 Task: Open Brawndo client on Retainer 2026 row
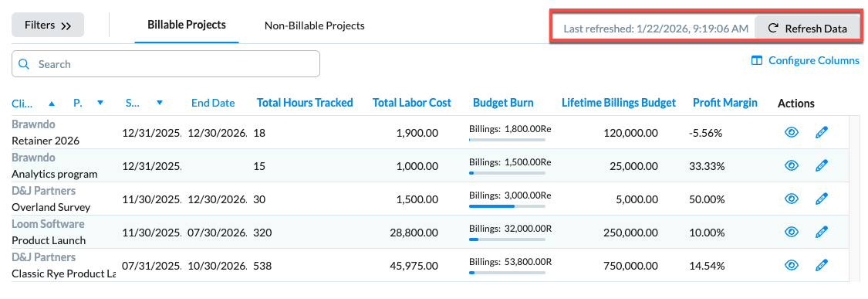pos(33,124)
